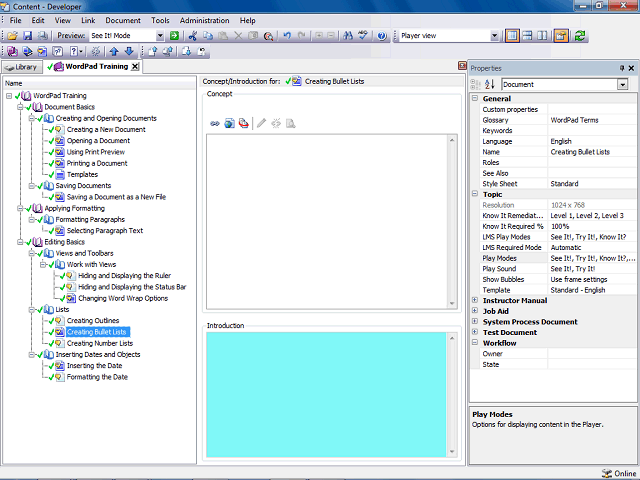Open the Link menu
The image size is (640, 480).
tap(88, 20)
